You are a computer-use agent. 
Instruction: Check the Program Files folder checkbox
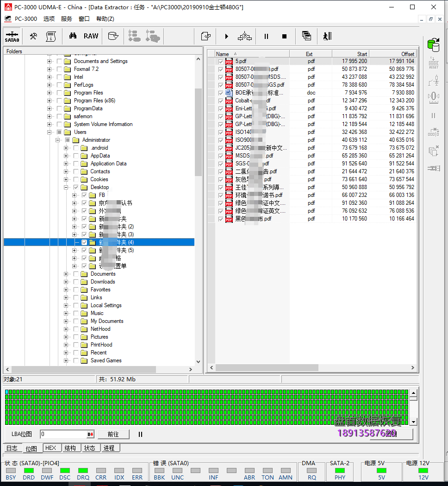[x=59, y=93]
